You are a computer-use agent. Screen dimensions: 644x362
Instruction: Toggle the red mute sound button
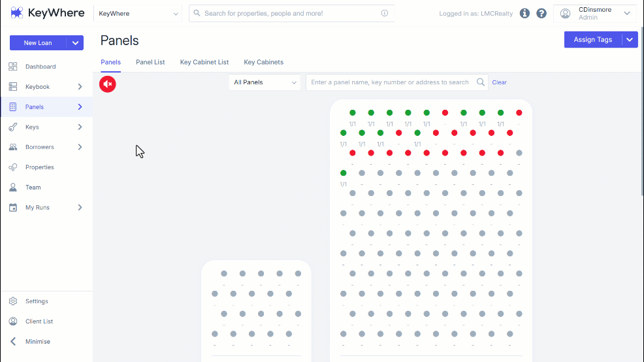point(108,84)
